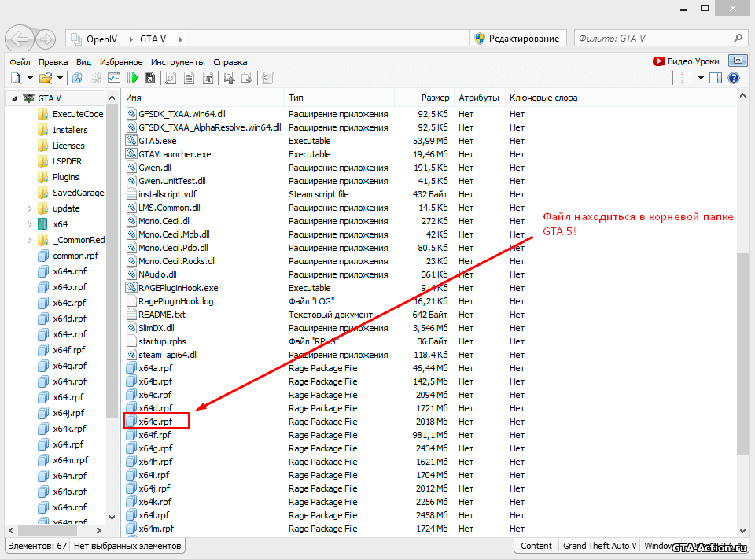The image size is (755, 560).
Task: Sort by the Имя column header
Action: pos(203,98)
